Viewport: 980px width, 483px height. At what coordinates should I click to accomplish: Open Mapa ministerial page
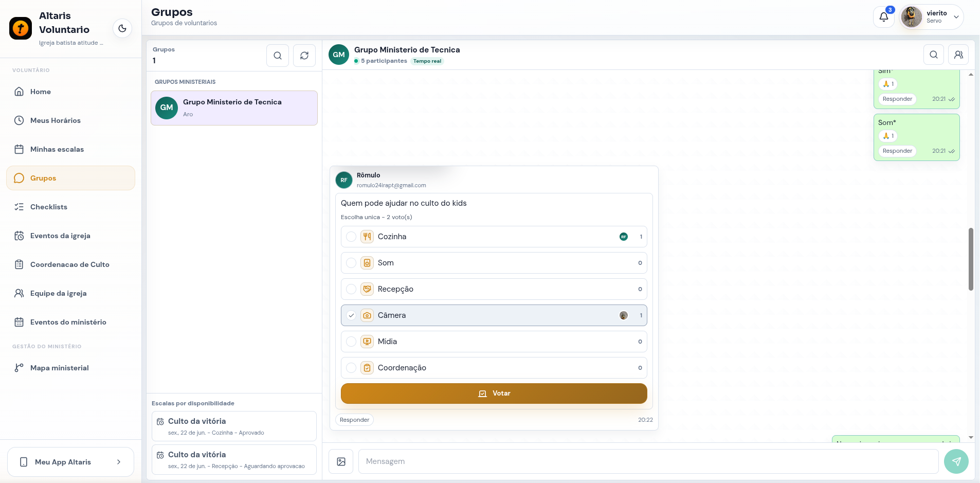point(70,368)
